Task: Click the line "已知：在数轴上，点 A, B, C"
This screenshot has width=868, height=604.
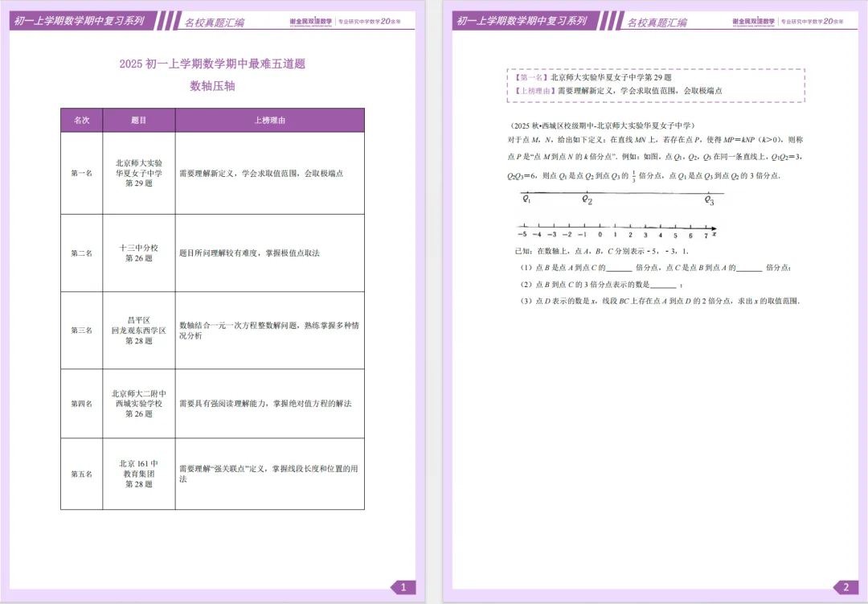Action: click(x=602, y=251)
